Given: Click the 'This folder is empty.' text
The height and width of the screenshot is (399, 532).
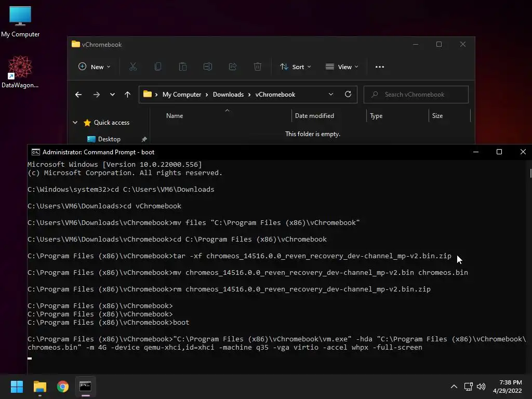Looking at the screenshot, I should [312, 134].
